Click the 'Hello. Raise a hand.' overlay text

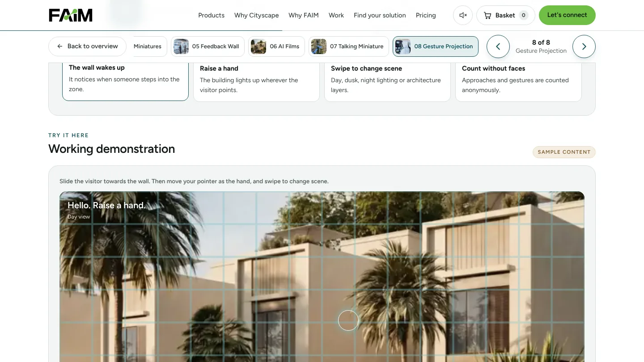coord(106,206)
